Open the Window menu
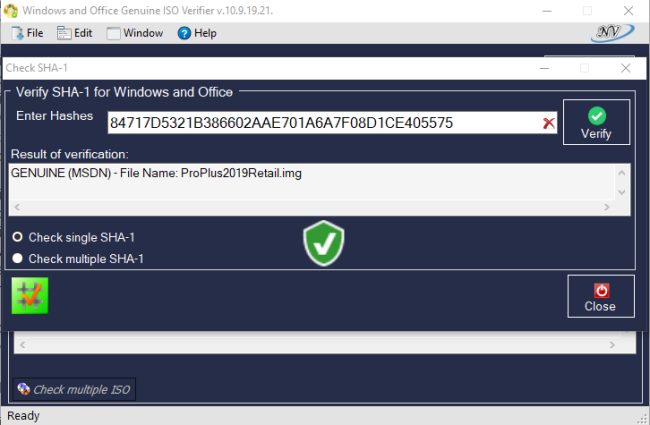This screenshot has width=650, height=425. 135,33
